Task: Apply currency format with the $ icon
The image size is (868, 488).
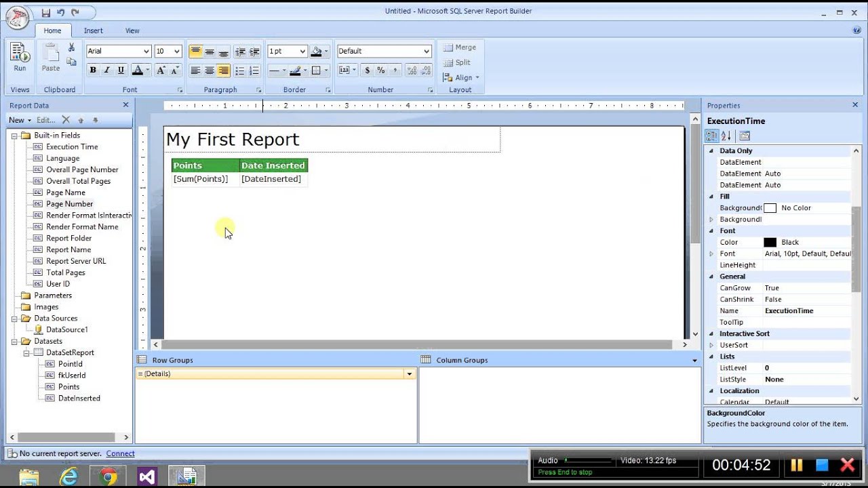Action: [366, 70]
